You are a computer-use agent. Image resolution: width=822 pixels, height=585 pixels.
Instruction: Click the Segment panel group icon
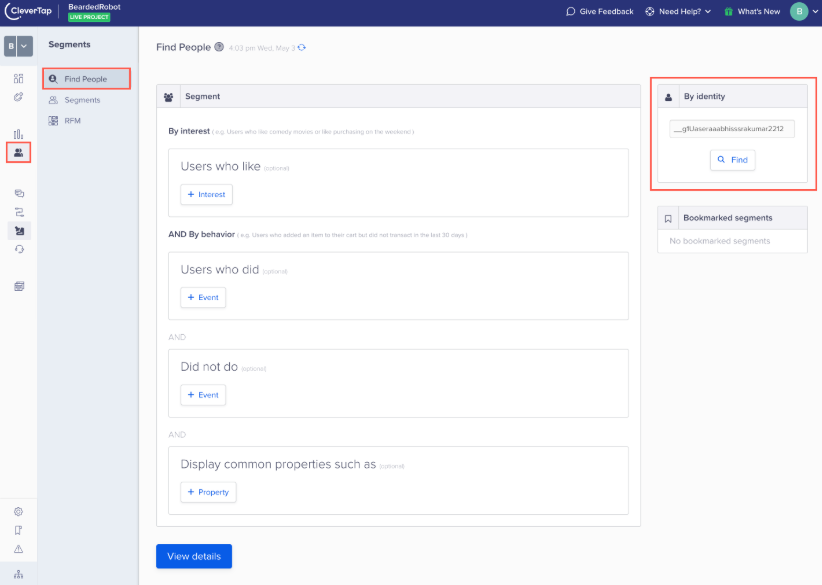tap(168, 97)
